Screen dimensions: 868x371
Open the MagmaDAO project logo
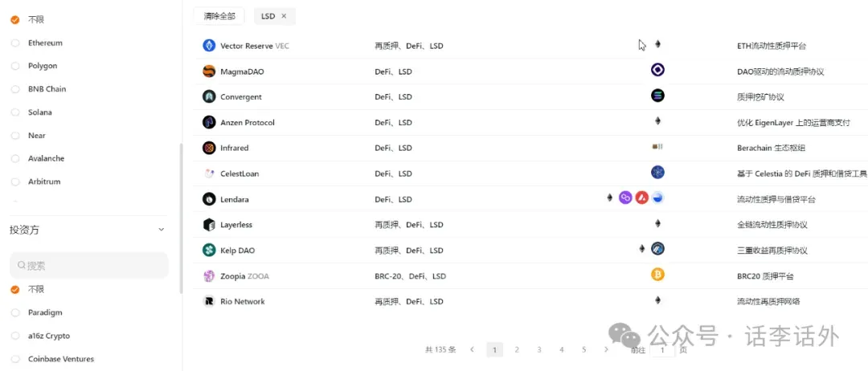coord(209,71)
